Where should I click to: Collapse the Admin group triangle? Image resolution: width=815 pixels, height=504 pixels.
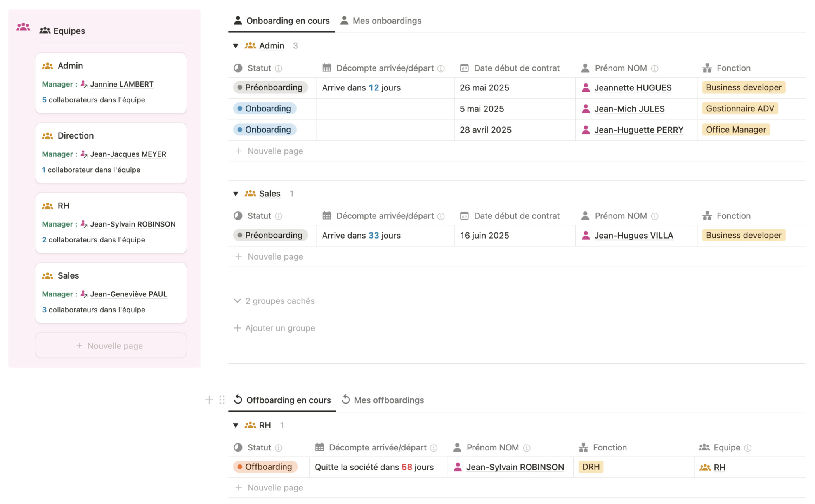pyautogui.click(x=236, y=46)
